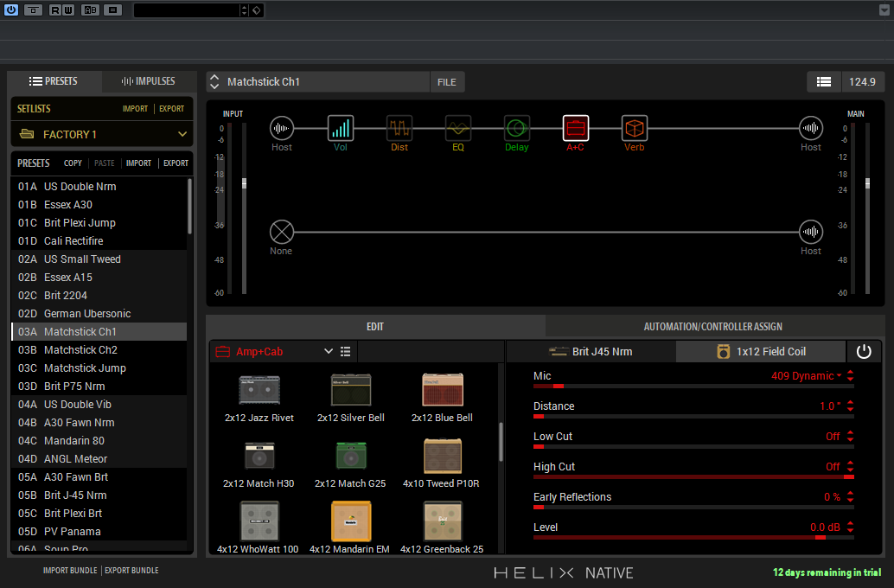894x588 pixels.
Task: Choose the 2x12 Match G25 cab
Action: 351,463
